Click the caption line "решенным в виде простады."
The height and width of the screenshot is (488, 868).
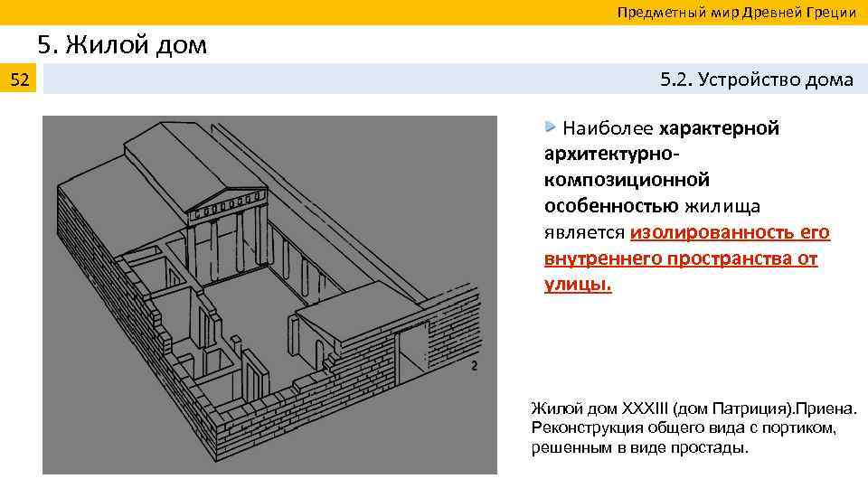639,447
